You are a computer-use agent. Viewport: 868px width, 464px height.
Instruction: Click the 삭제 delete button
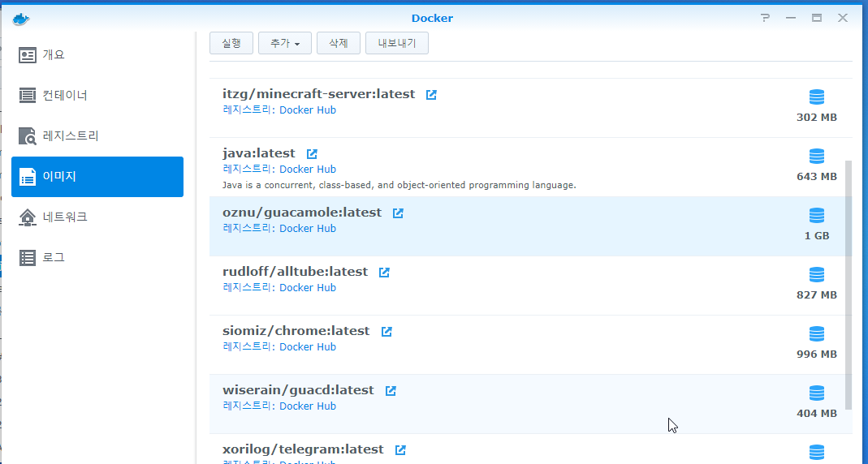pos(339,43)
